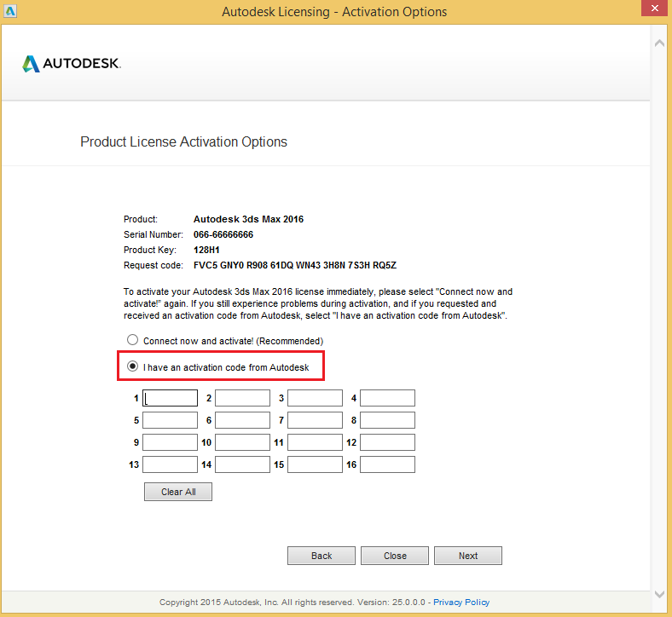This screenshot has width=672, height=617.
Task: Click the request code 'FVC5 GNY0 R908...' text
Action: click(295, 265)
